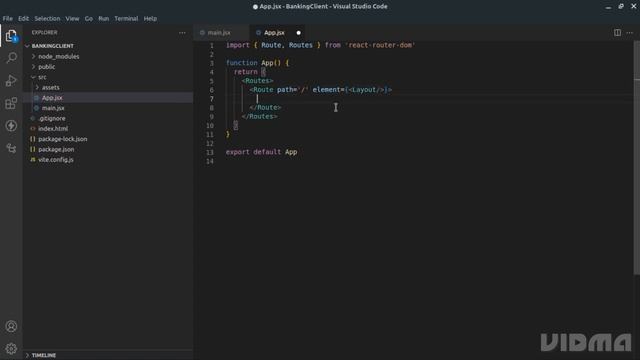Open the Edit menu
Image resolution: width=640 pixels, height=360 pixels.
(x=23, y=18)
